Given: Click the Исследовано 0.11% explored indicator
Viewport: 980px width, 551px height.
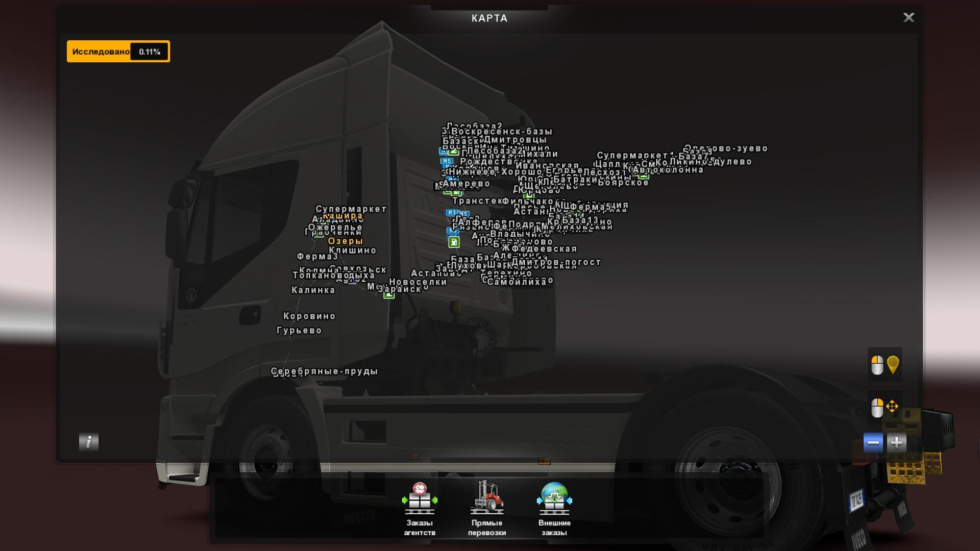Looking at the screenshot, I should tap(118, 52).
